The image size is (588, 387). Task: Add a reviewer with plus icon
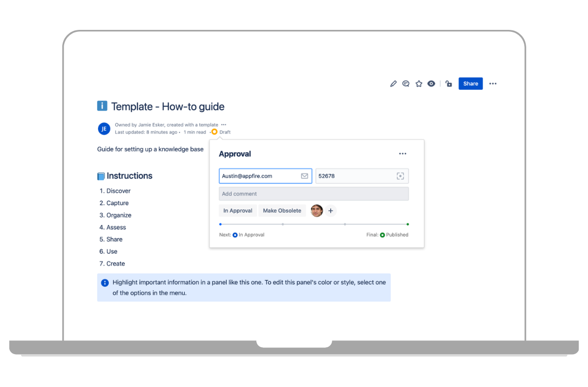pos(331,211)
